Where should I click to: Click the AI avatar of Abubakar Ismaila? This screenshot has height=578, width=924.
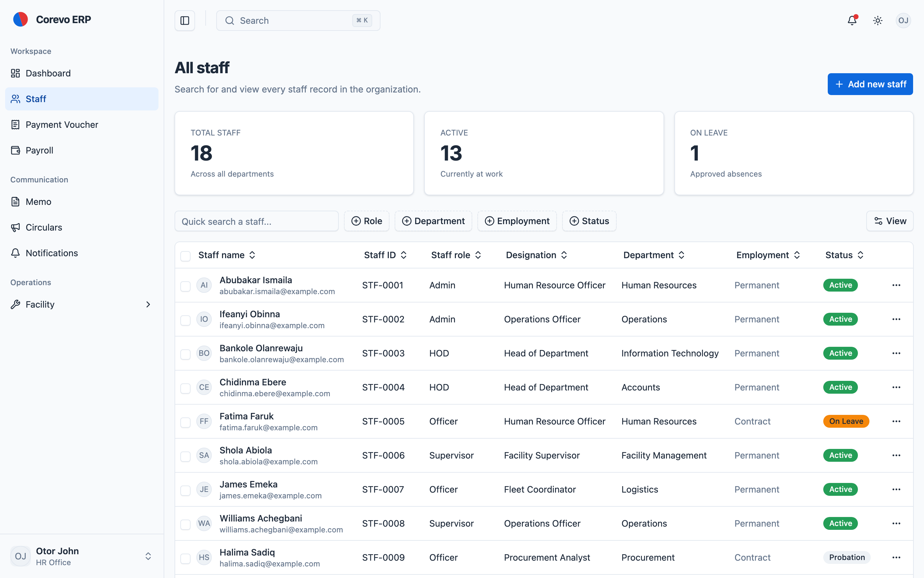point(204,285)
